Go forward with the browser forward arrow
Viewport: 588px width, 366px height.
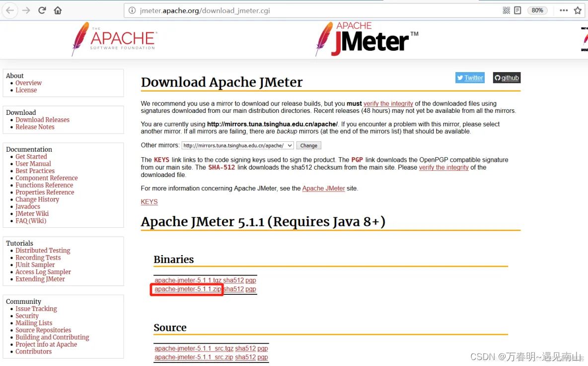tap(26, 10)
